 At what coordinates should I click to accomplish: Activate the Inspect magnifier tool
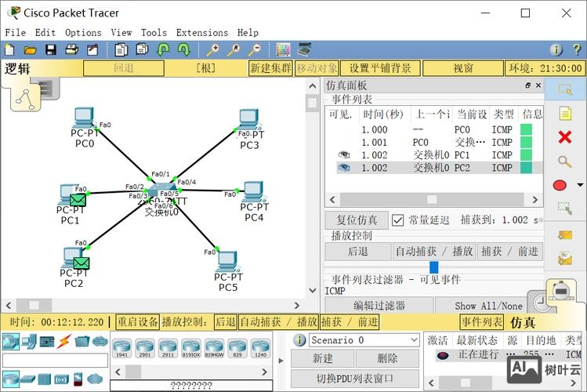pos(564,162)
